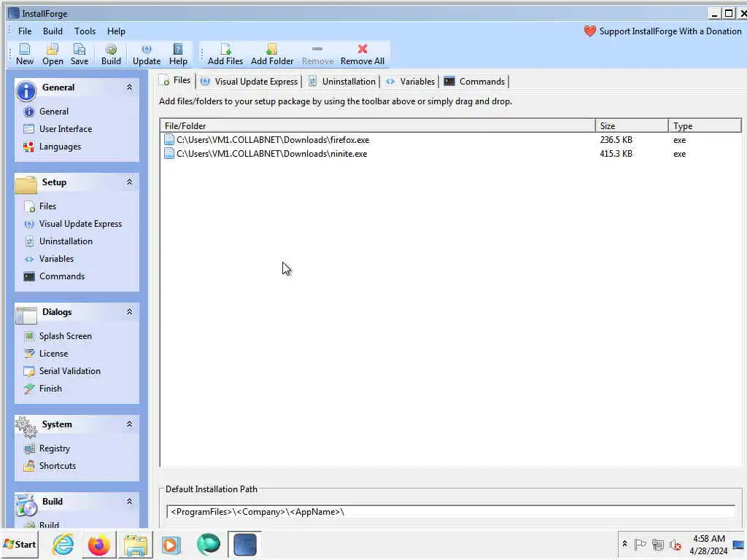Select the firefox.exe file row

pos(450,140)
